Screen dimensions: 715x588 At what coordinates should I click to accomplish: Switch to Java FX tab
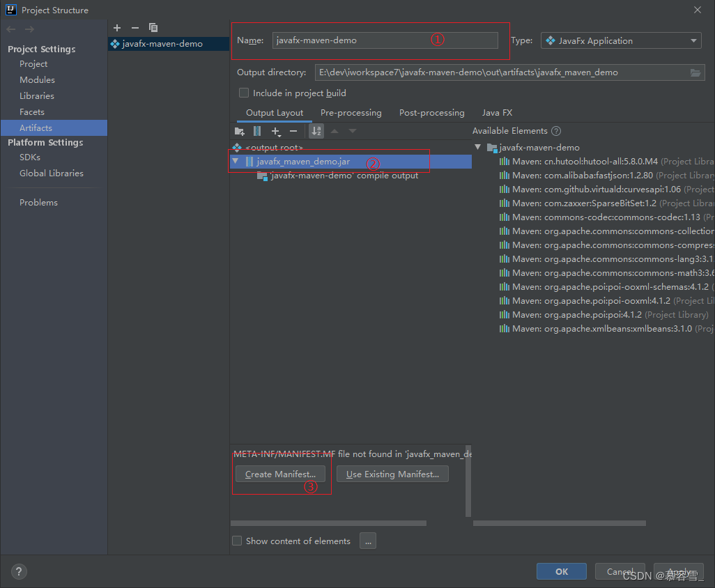[497, 113]
